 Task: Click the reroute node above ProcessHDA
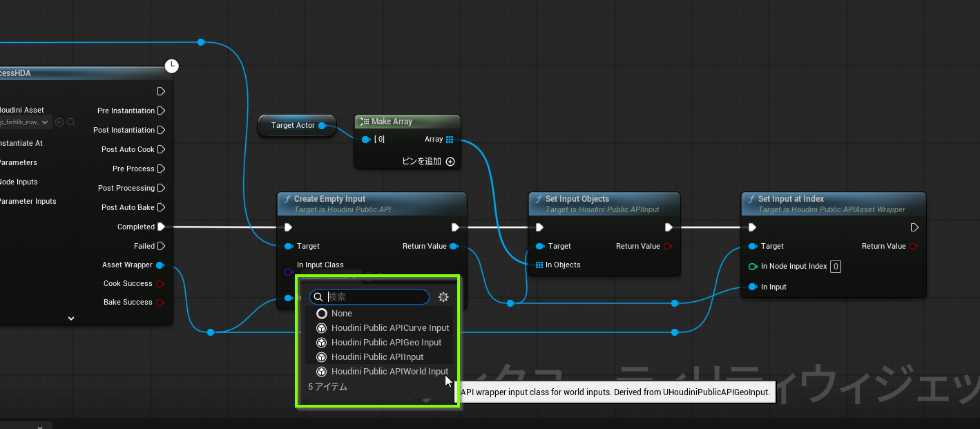pyautogui.click(x=201, y=42)
